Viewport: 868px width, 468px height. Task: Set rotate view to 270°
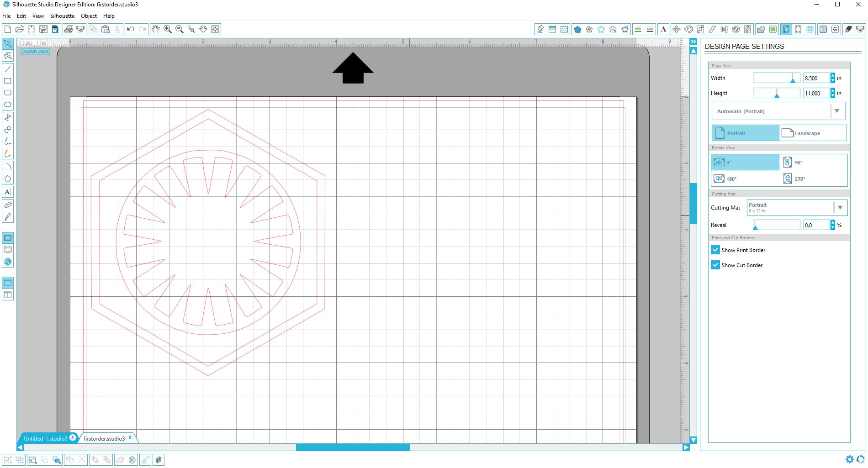click(813, 179)
